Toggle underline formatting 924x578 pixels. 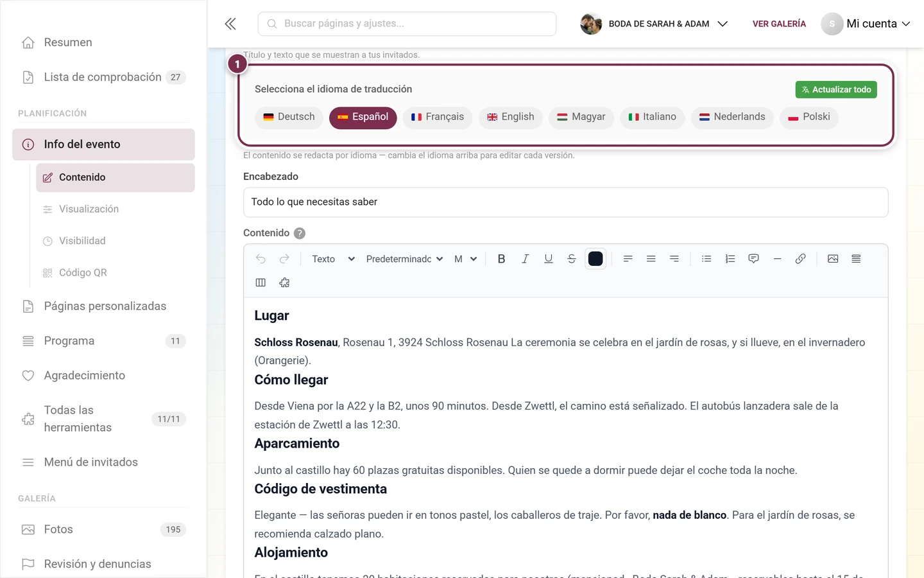click(x=548, y=259)
